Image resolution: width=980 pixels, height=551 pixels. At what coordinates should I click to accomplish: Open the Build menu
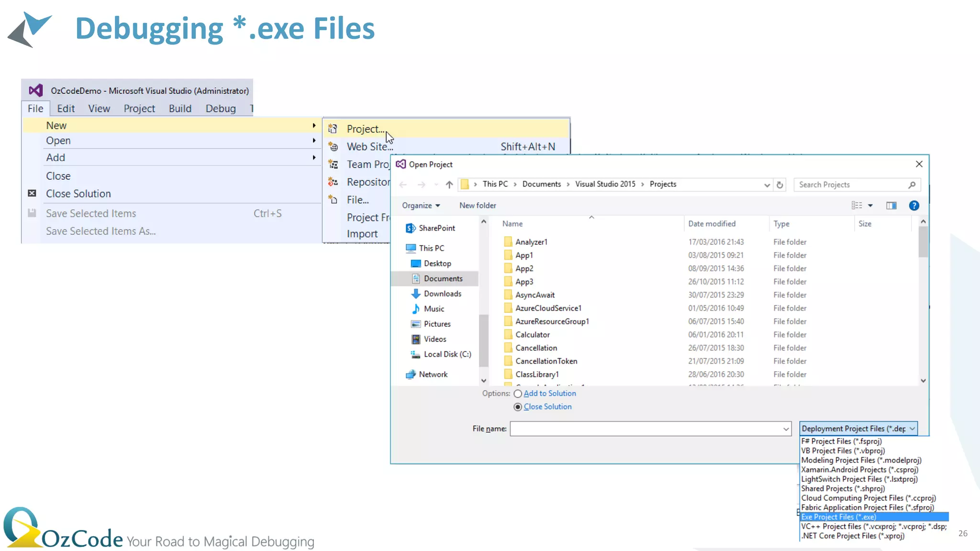click(x=180, y=109)
